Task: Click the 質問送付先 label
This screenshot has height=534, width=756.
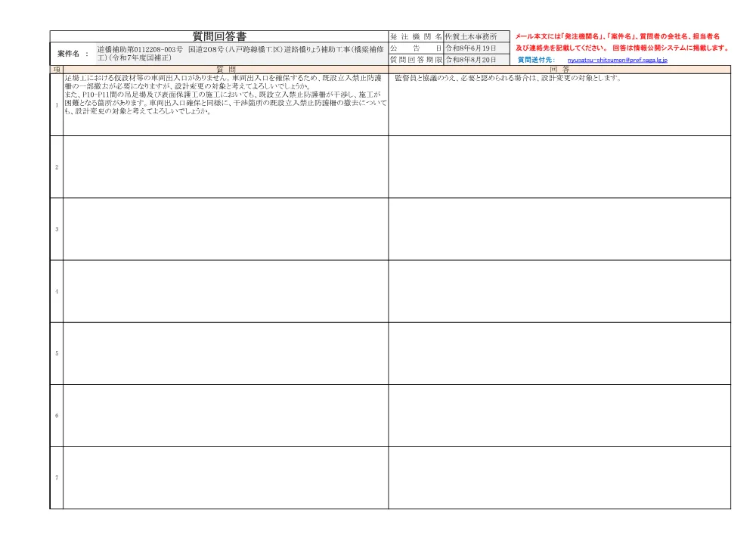Action: tap(536, 61)
